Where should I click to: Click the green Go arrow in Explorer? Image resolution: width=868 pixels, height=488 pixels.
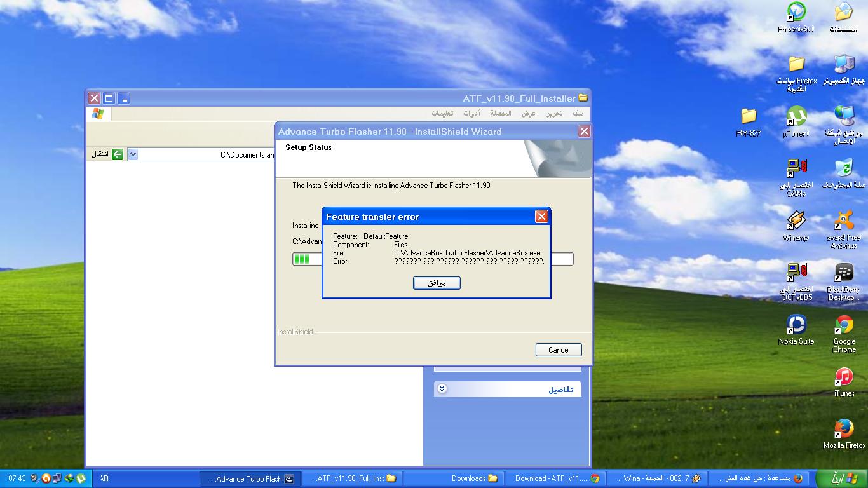118,154
